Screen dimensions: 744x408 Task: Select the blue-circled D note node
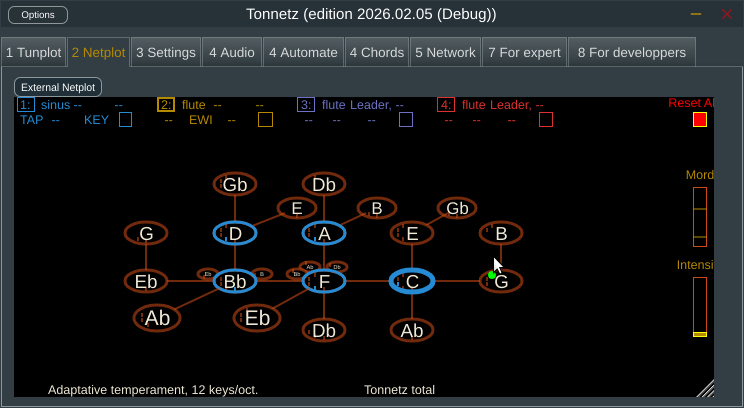tap(235, 233)
